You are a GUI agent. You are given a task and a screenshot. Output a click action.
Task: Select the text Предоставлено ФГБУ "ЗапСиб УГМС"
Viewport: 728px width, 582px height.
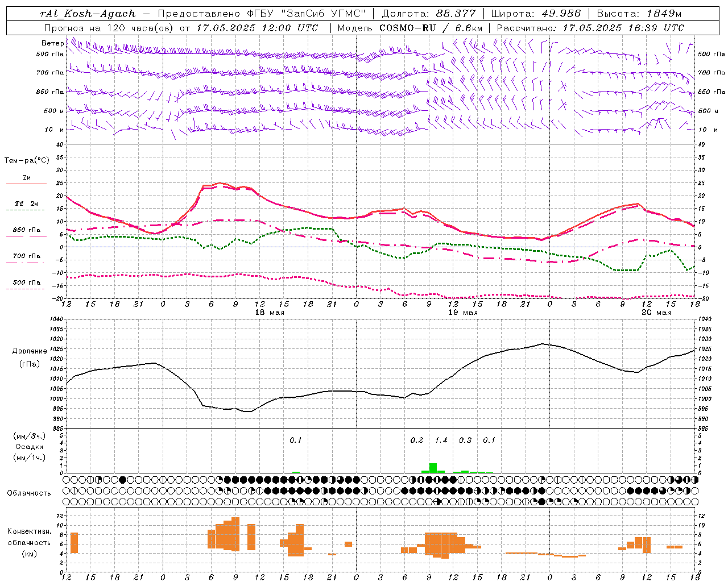pyautogui.click(x=262, y=13)
